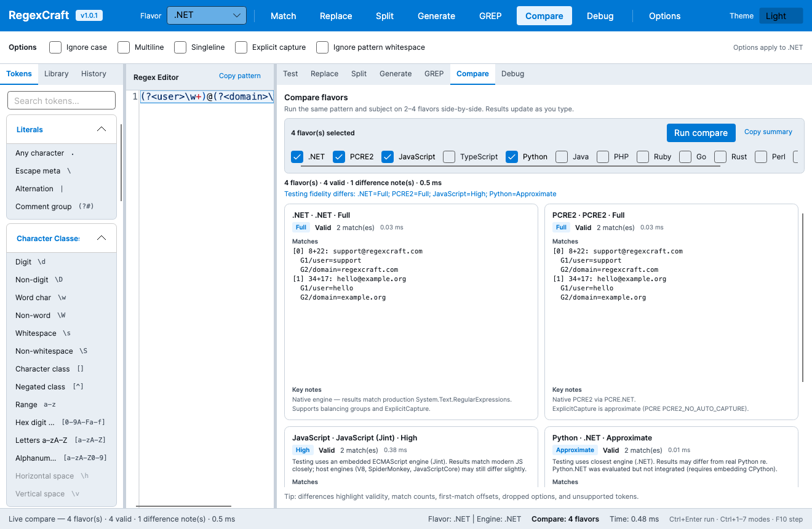The image size is (812, 529).
Task: Enable the Ignore case checkbox
Action: coord(55,47)
